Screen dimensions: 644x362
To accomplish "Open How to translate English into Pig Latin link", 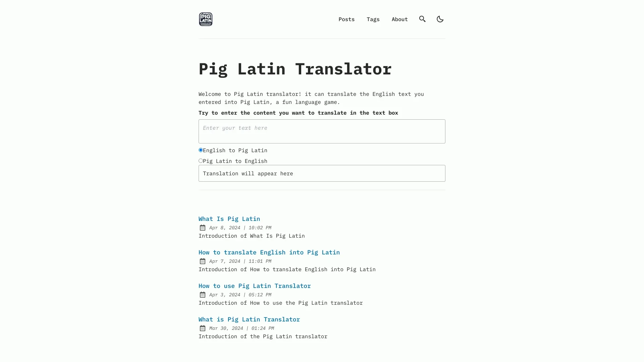I will (x=269, y=252).
